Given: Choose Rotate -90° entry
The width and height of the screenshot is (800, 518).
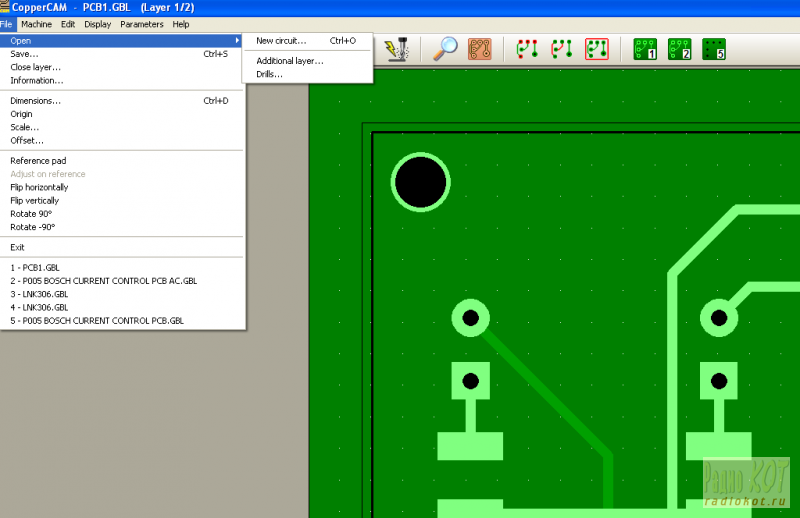Looking at the screenshot, I should click(121, 227).
